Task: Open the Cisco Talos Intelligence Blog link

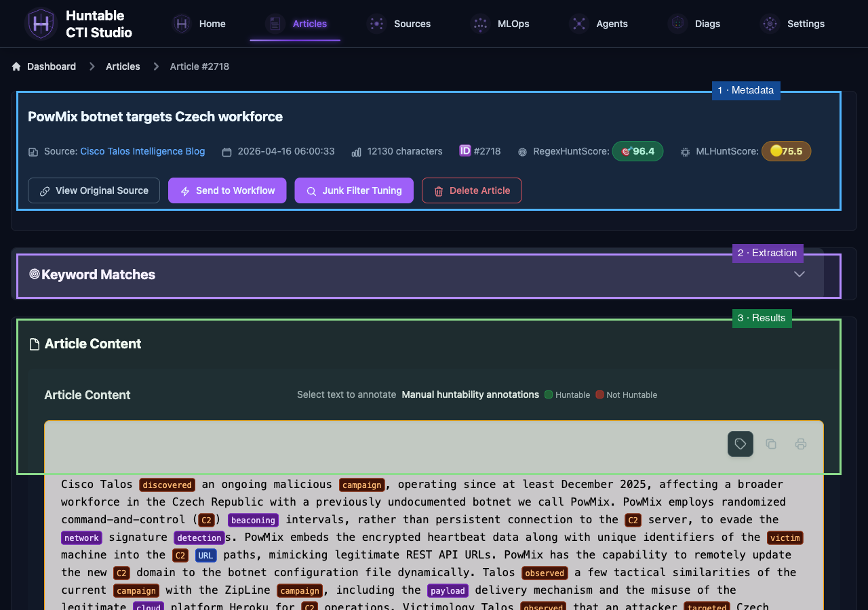Action: click(x=142, y=151)
